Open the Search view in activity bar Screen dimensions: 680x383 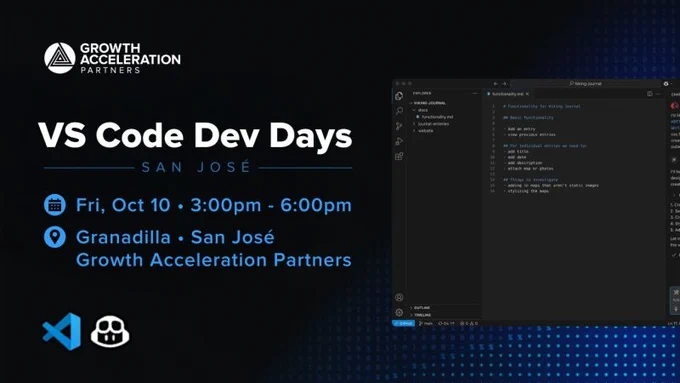[x=399, y=111]
